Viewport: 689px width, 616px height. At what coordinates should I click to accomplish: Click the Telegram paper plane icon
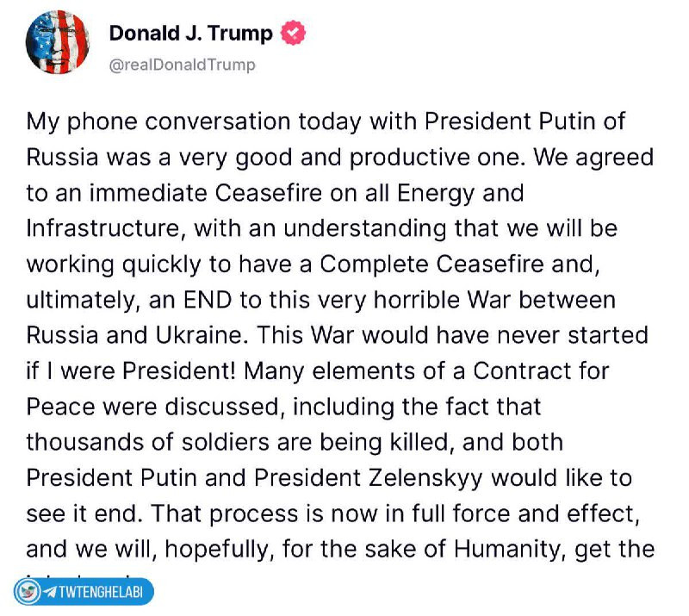click(50, 591)
